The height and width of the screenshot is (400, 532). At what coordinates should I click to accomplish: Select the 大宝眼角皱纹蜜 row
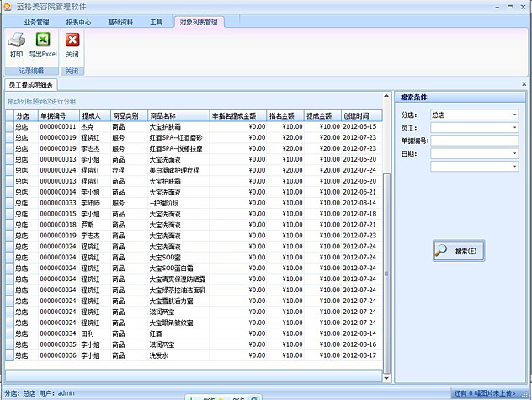194,323
